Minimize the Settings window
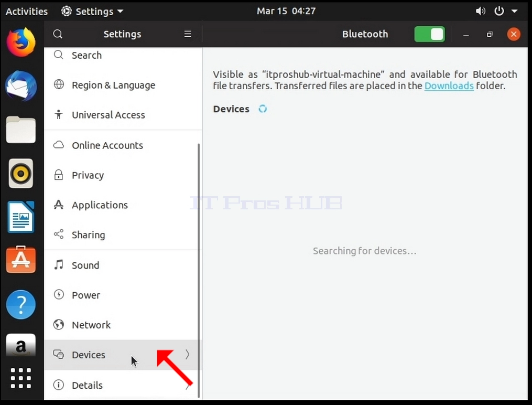This screenshot has height=405, width=532. click(466, 35)
